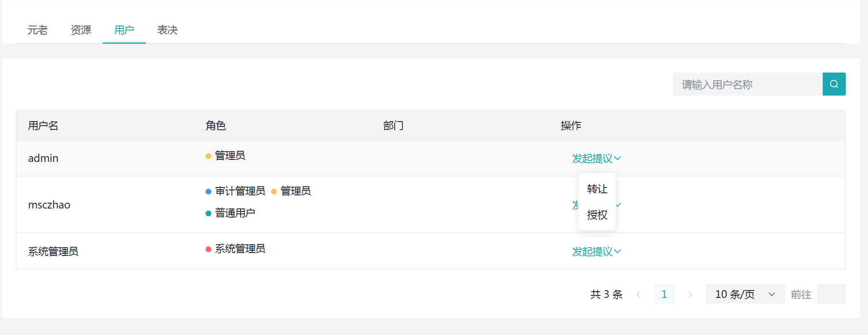
Task: Click the admin username cell
Action: coord(43,158)
